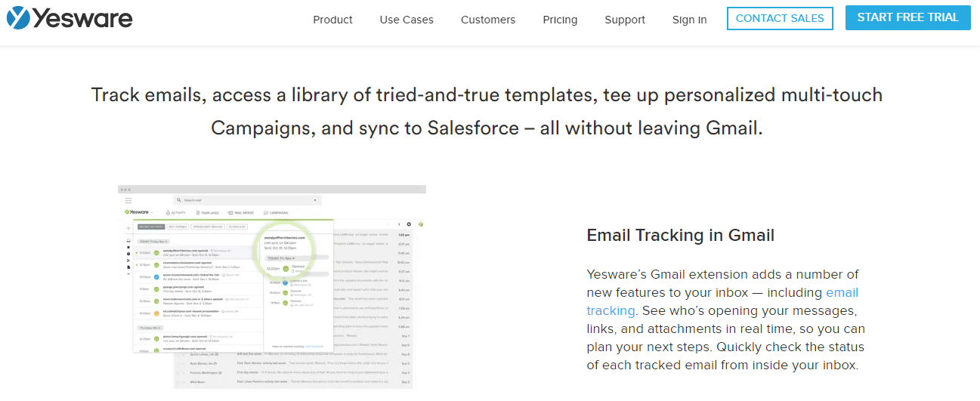Open the Use Cases menu

pyautogui.click(x=407, y=20)
